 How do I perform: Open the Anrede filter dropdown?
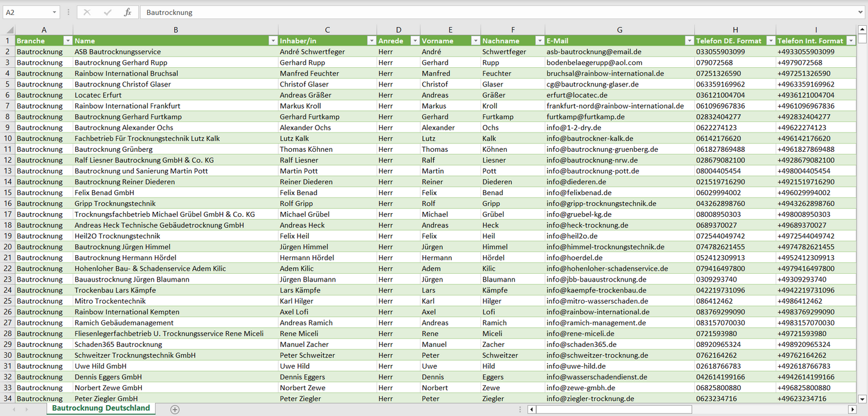pyautogui.click(x=414, y=41)
